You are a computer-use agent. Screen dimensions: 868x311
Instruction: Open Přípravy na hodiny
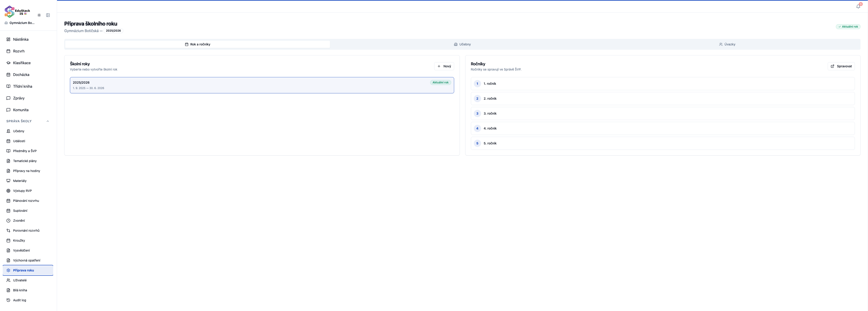(28, 171)
